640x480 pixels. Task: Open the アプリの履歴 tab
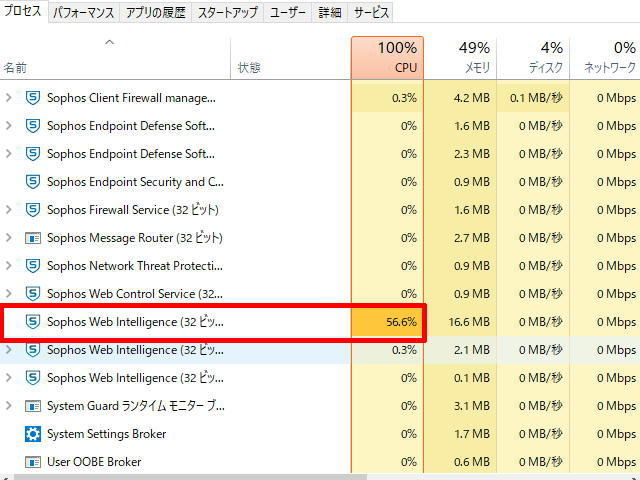156,13
